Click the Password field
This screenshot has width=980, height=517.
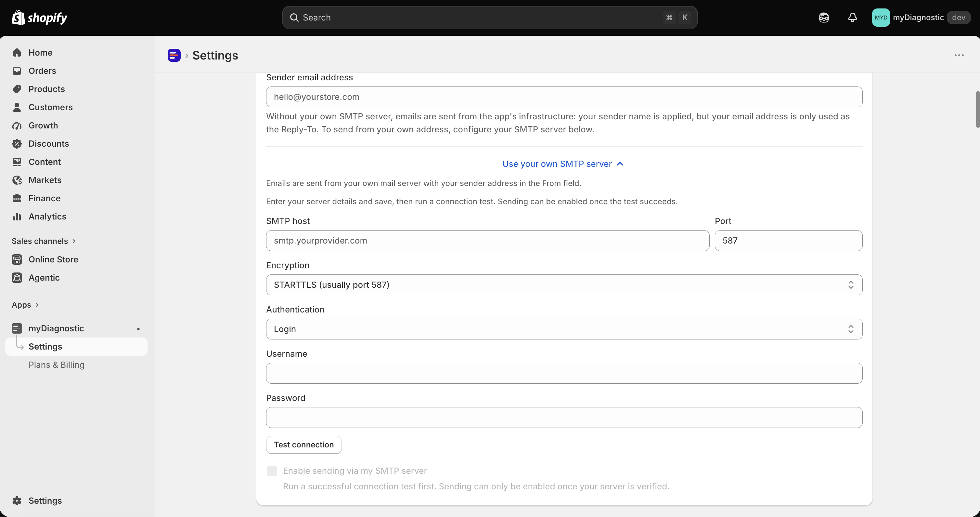(x=564, y=417)
